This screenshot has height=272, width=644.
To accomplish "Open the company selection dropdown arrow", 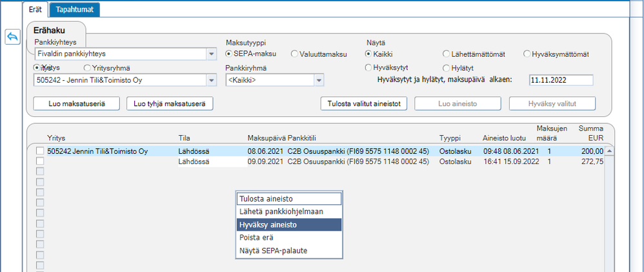I will 211,80.
